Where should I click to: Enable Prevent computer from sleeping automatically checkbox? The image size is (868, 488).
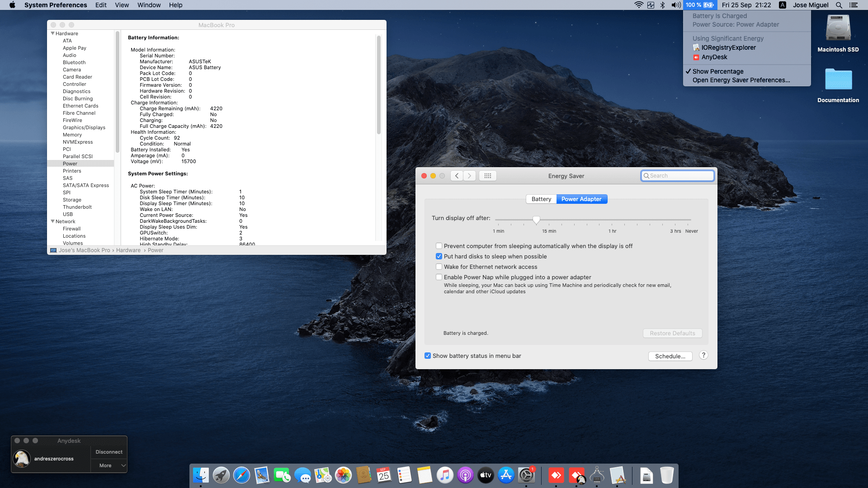(439, 246)
